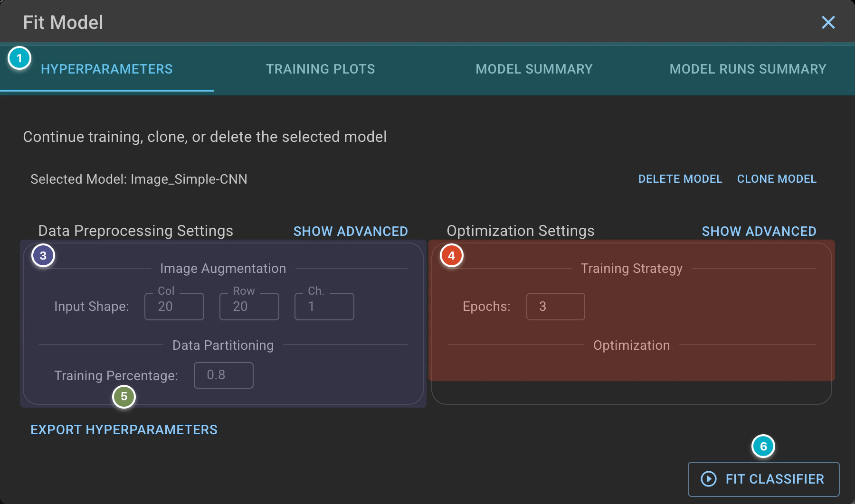
Task: Show advanced Optimization settings
Action: 759,231
